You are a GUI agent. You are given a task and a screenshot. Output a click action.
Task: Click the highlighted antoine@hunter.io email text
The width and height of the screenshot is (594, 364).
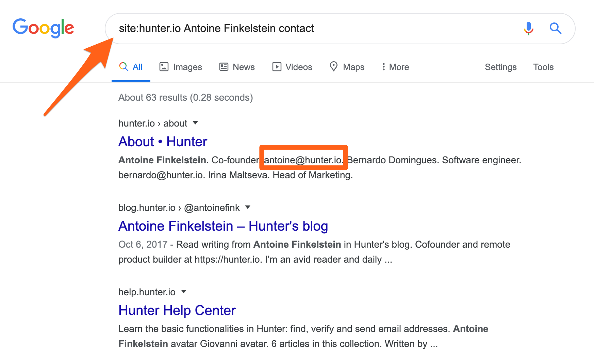pyautogui.click(x=303, y=160)
